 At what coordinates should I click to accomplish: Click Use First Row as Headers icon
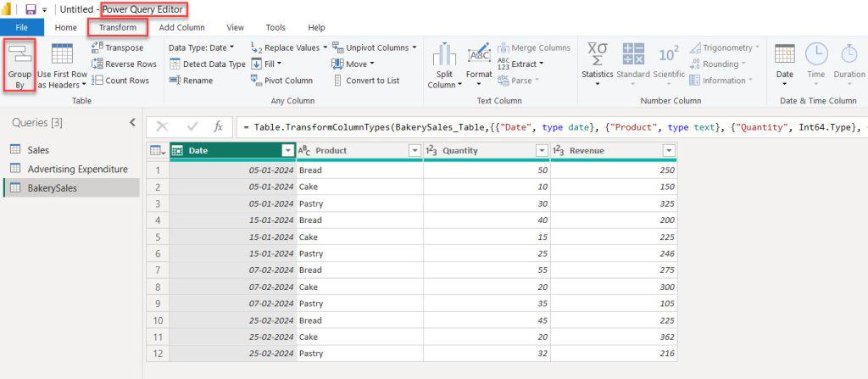[62, 53]
